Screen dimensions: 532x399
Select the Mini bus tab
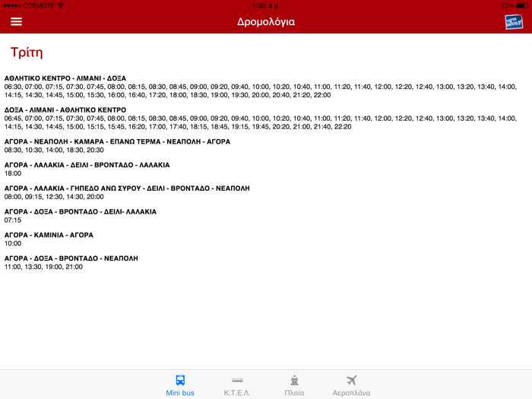pyautogui.click(x=180, y=385)
